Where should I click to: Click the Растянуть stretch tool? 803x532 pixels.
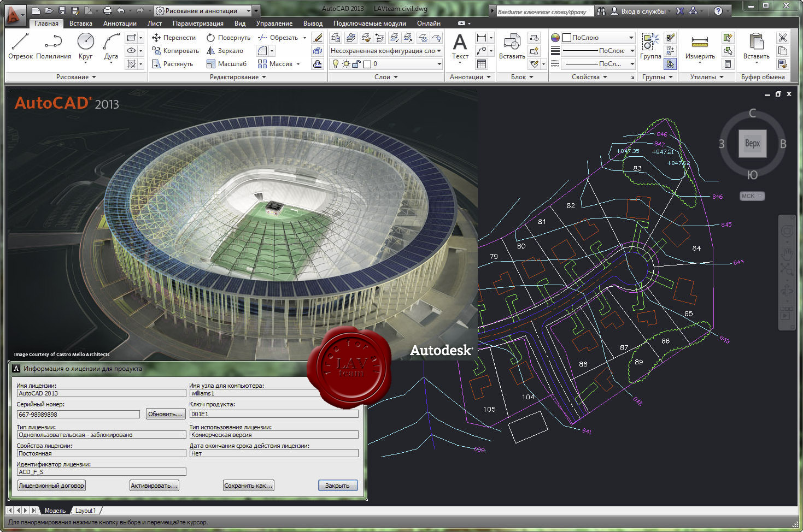tap(172, 64)
